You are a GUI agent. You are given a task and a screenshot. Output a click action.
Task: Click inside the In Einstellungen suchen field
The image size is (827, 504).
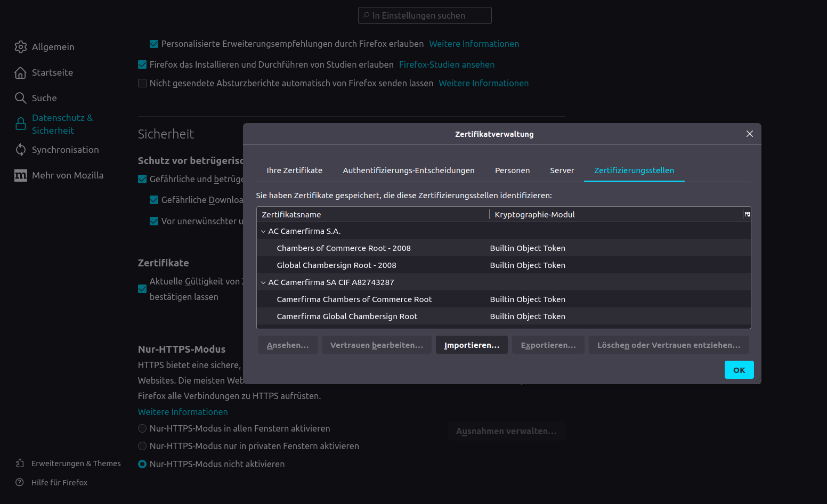[425, 15]
